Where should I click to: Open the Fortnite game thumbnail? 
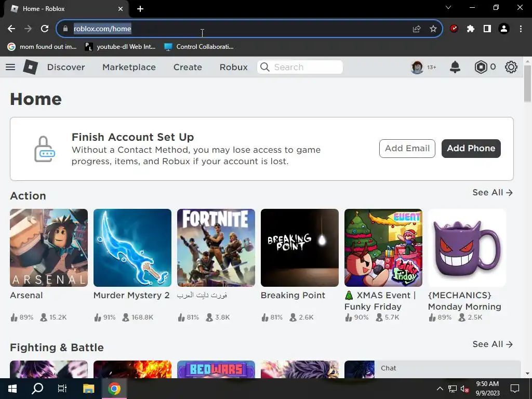[x=216, y=248]
